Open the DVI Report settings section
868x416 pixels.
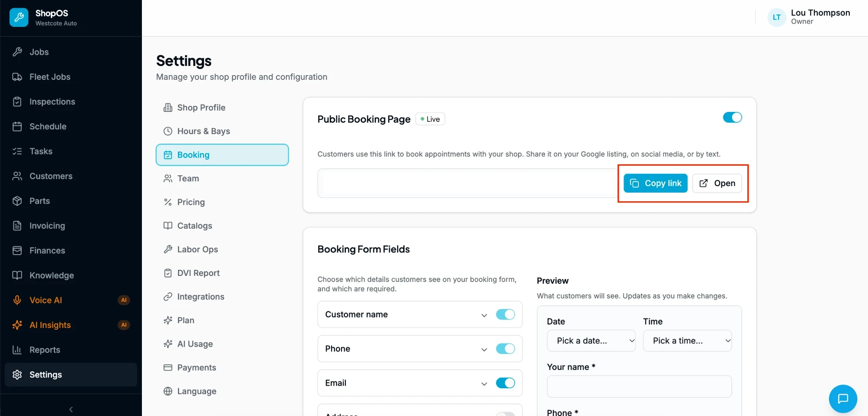222,273
